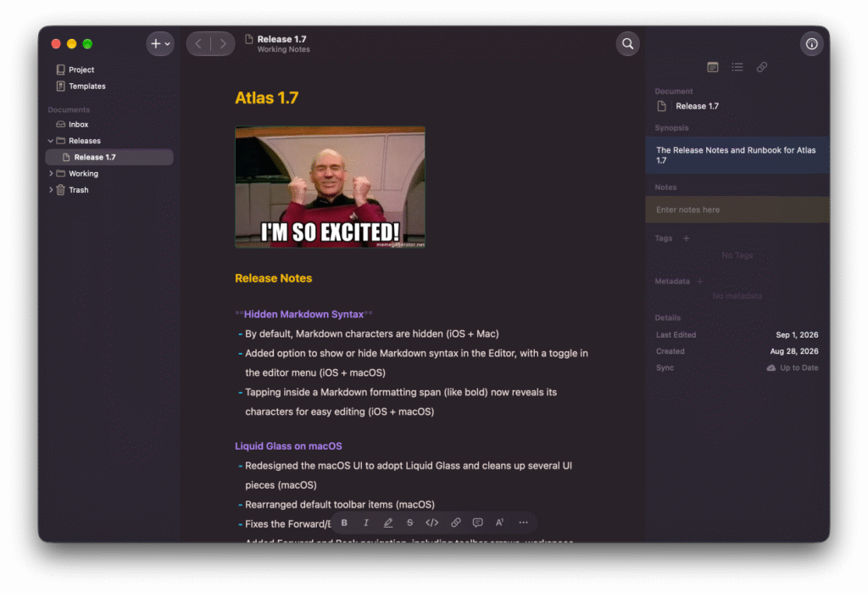Switch to the outline list inspector tab
The width and height of the screenshot is (868, 593).
(737, 67)
